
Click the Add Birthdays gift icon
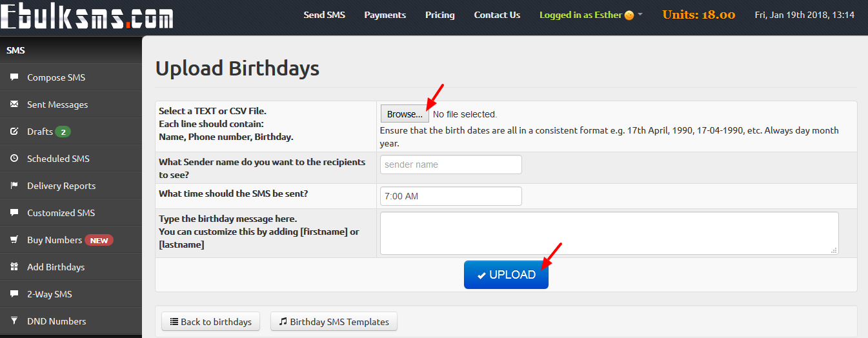tap(14, 267)
